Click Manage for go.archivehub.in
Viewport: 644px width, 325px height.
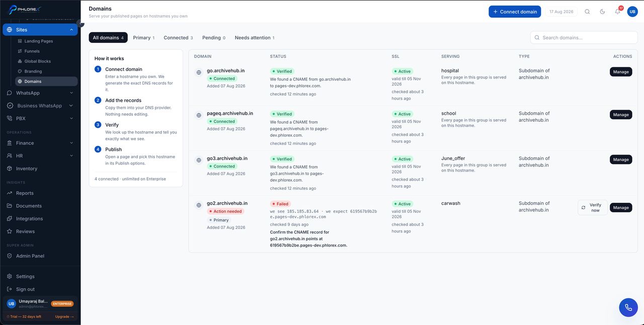click(x=621, y=72)
